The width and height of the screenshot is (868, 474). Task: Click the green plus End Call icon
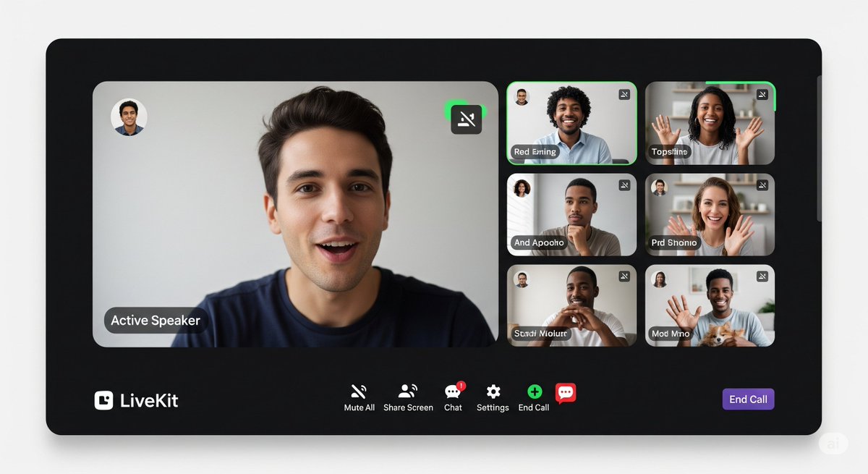click(x=533, y=391)
